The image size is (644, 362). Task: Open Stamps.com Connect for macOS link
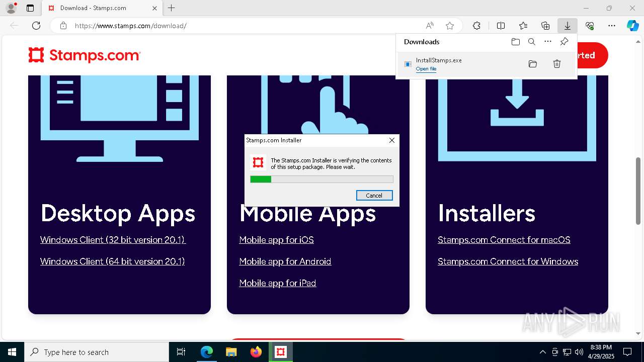pos(504,240)
